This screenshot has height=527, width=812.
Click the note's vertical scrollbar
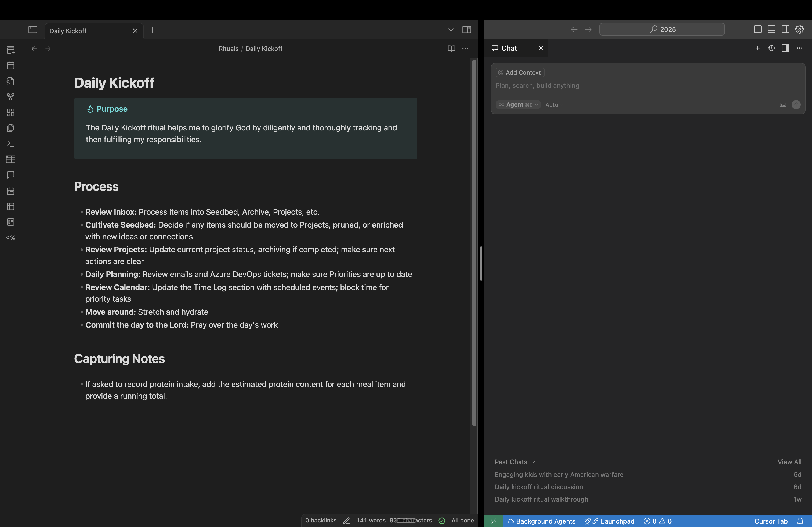474,243
